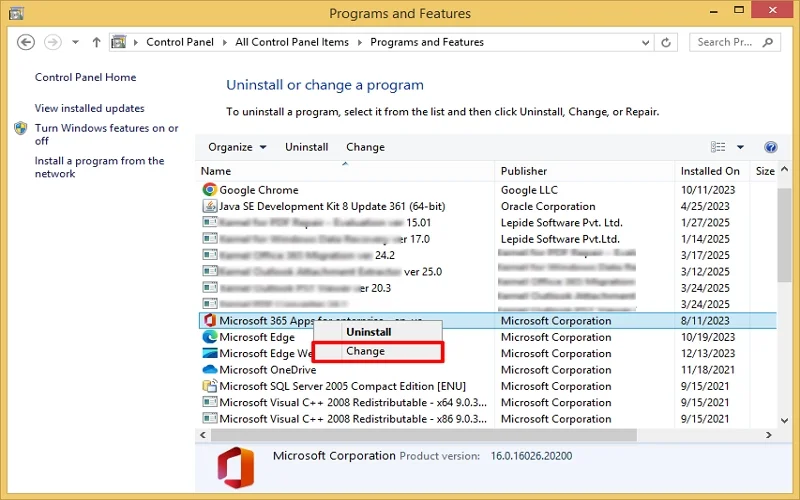Select the Google Chrome icon row

point(209,189)
